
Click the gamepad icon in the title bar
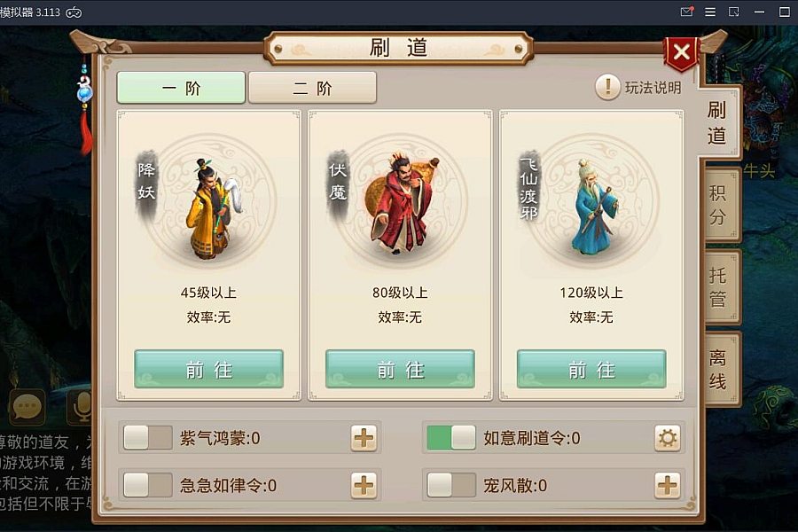74,12
